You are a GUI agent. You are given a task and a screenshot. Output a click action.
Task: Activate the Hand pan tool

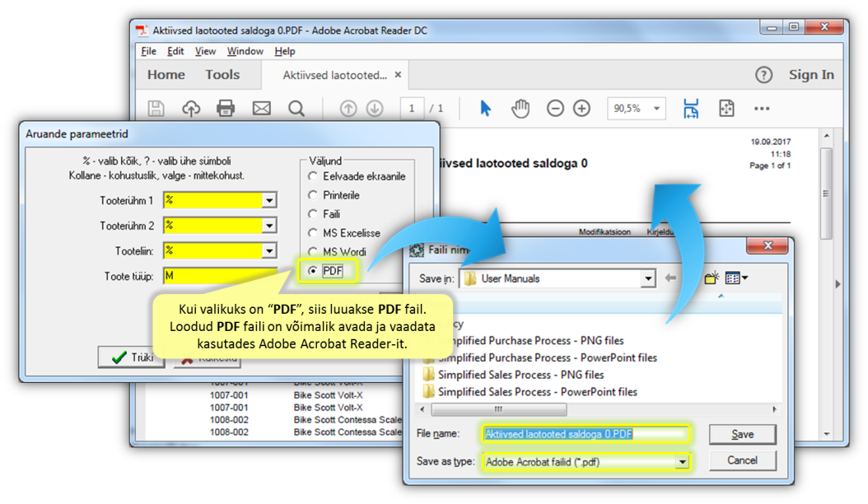coord(520,108)
